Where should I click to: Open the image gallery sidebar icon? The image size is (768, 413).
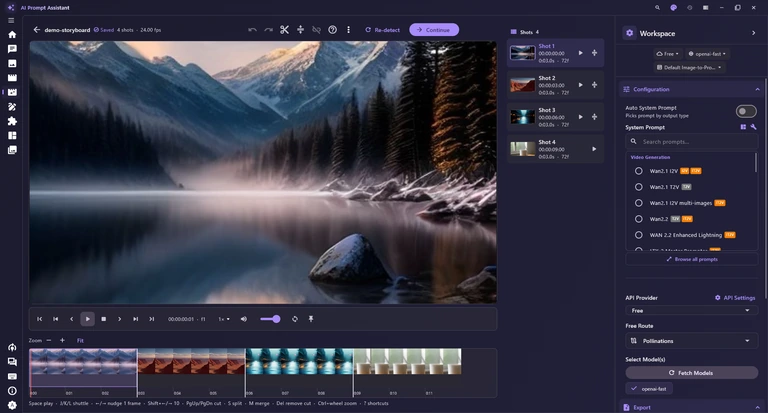pyautogui.click(x=12, y=64)
